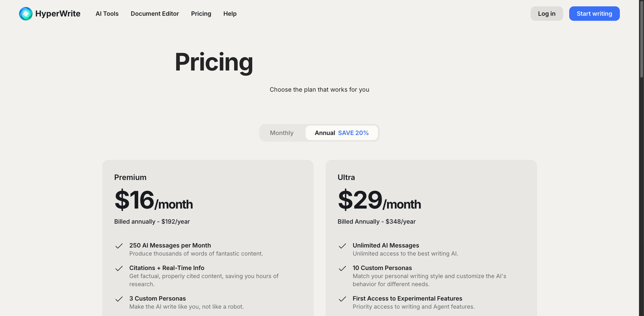
Task: Select Annual billing option
Action: point(325,133)
